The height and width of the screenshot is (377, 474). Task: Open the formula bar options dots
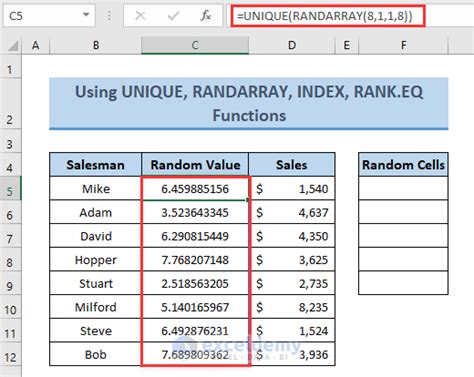coord(109,15)
